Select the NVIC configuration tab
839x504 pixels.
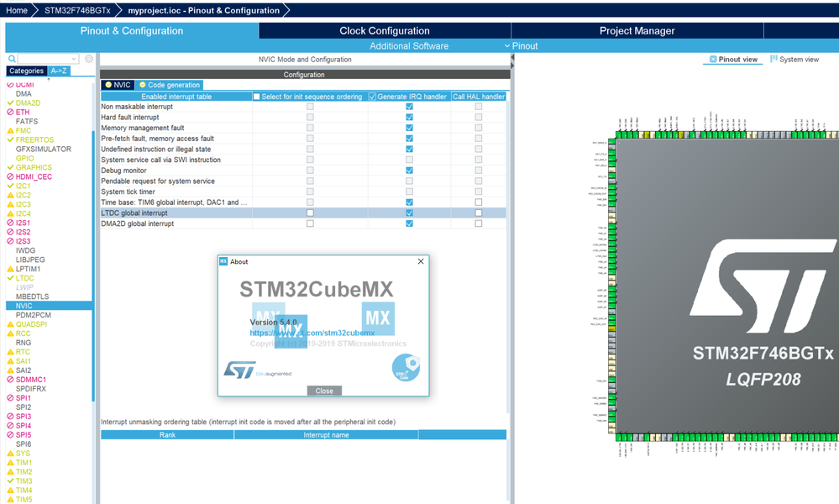point(118,85)
